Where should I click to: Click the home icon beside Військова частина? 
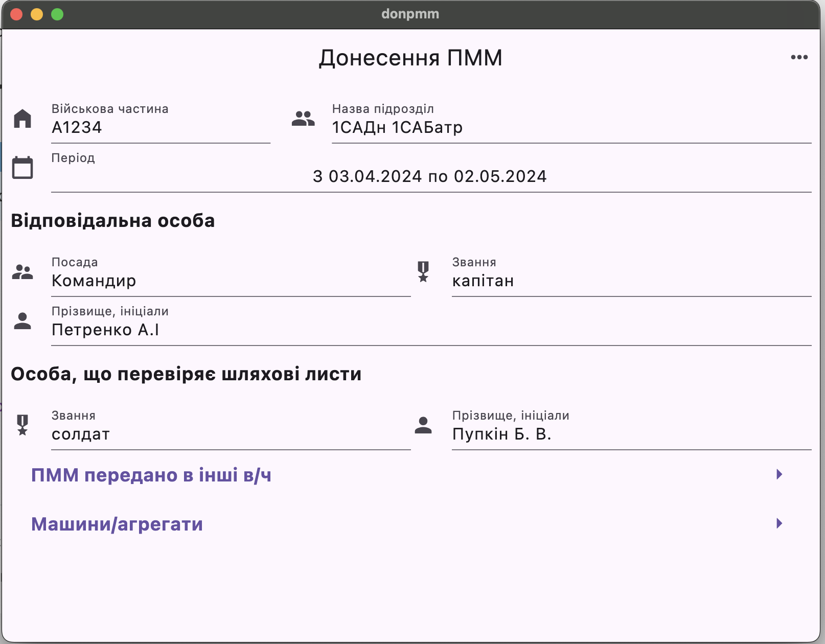[22, 119]
